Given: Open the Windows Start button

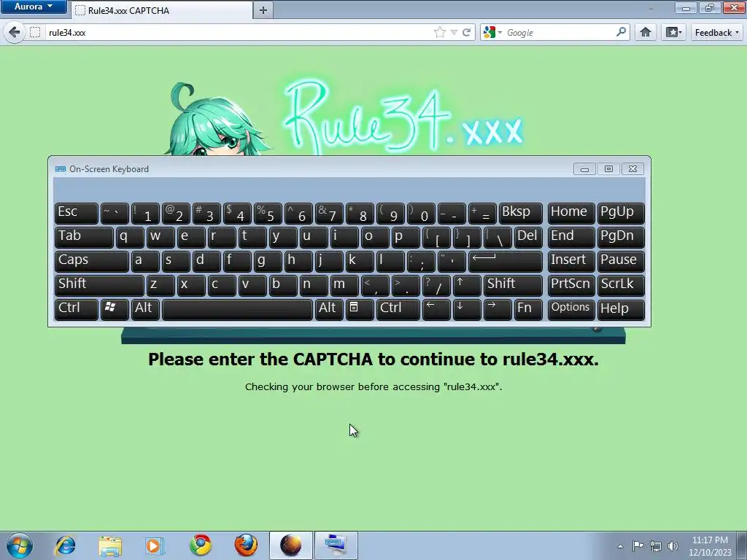Looking at the screenshot, I should pos(20,545).
